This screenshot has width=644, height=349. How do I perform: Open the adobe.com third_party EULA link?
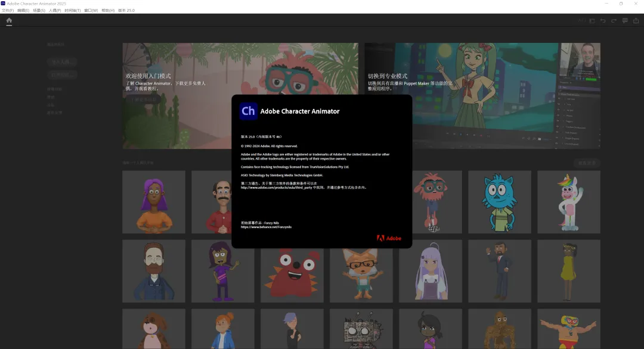[277, 188]
